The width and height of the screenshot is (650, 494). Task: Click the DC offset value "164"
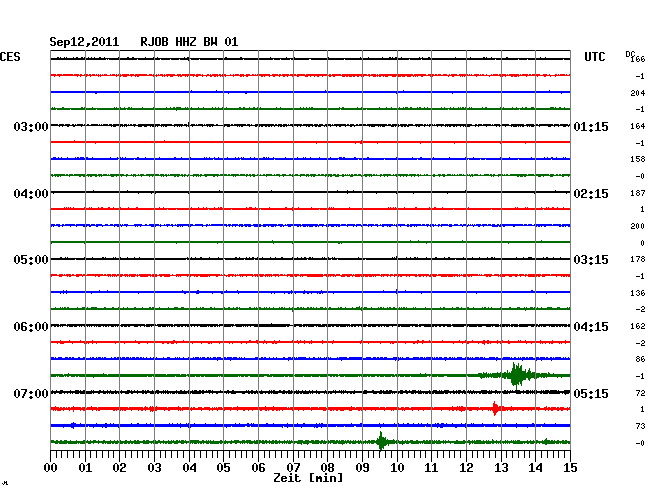click(x=638, y=126)
